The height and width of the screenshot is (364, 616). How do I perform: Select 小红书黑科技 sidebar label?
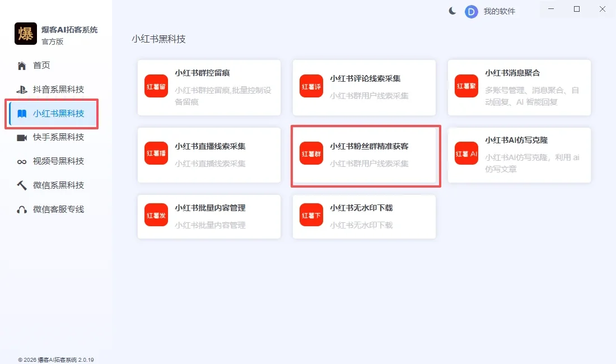tap(59, 114)
